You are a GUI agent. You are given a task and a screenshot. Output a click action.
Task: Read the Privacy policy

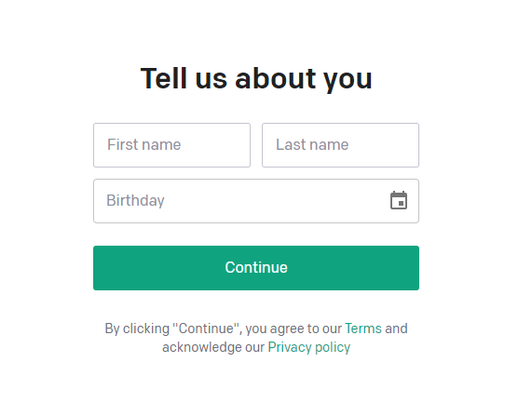(308, 347)
